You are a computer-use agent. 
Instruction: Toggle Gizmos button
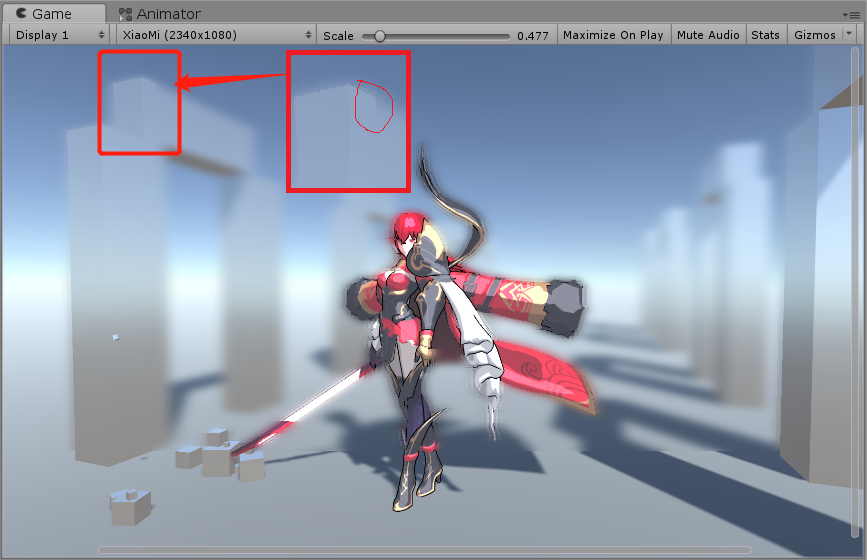pyautogui.click(x=814, y=35)
